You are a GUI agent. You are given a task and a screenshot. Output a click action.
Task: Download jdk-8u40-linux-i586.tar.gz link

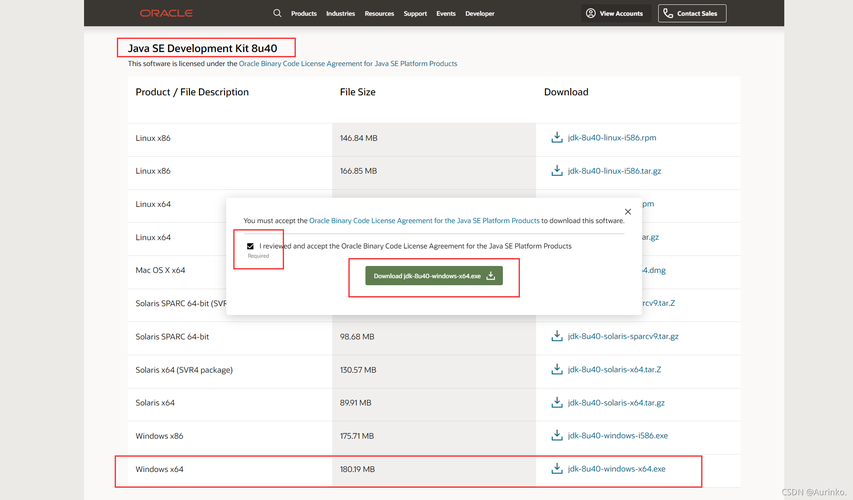[x=614, y=171]
